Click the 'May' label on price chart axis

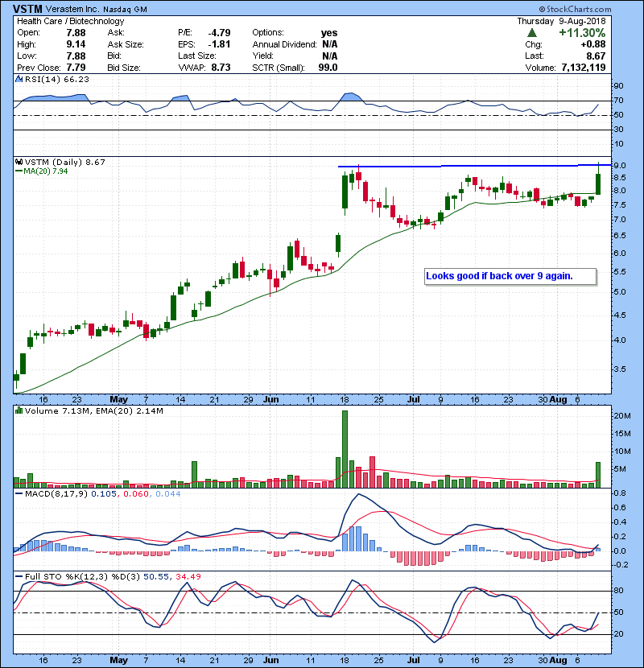(118, 400)
